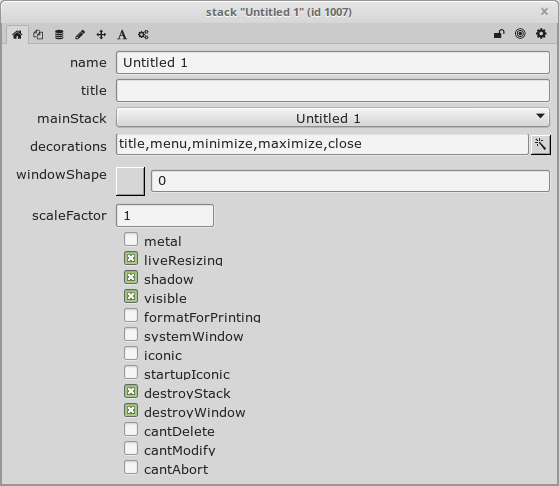559x486 pixels.
Task: Disable the shadow checkbox
Action: coord(131,277)
